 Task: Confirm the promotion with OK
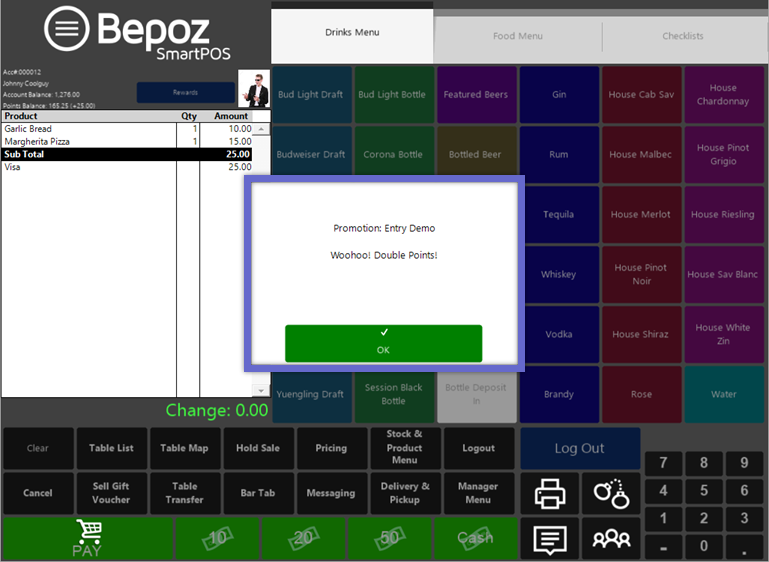click(383, 343)
